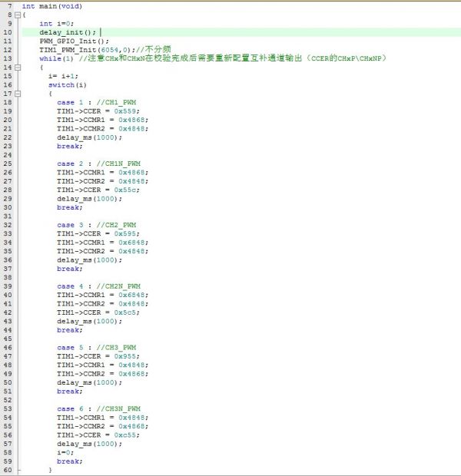This screenshot has height=476, width=461.
Task: Click line number 10 in the gutter
Action: 8,32
